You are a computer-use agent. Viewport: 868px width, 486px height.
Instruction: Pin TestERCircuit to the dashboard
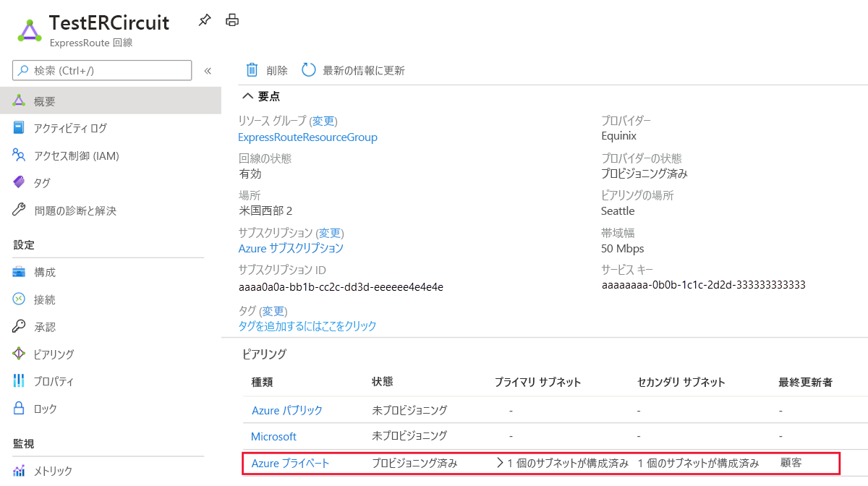[x=205, y=20]
